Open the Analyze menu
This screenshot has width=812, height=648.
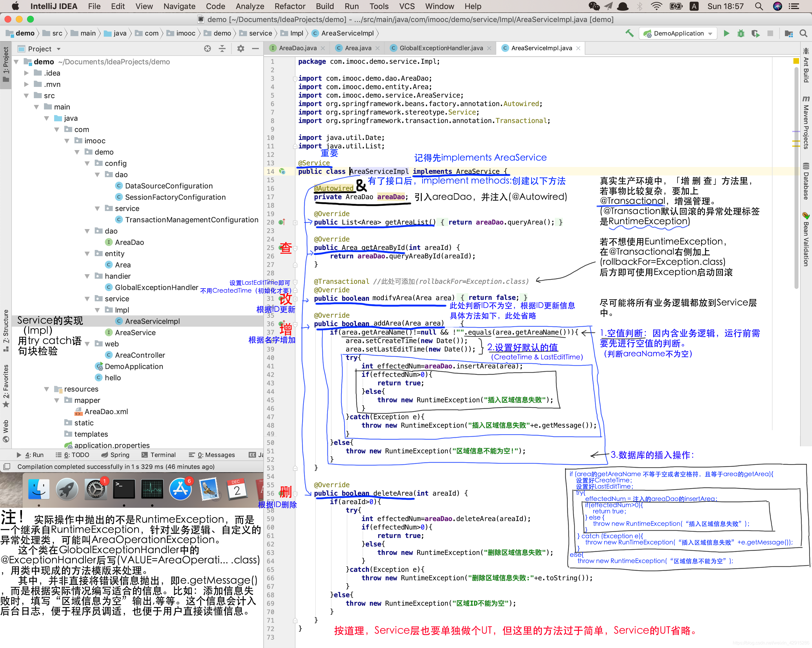[x=250, y=6]
